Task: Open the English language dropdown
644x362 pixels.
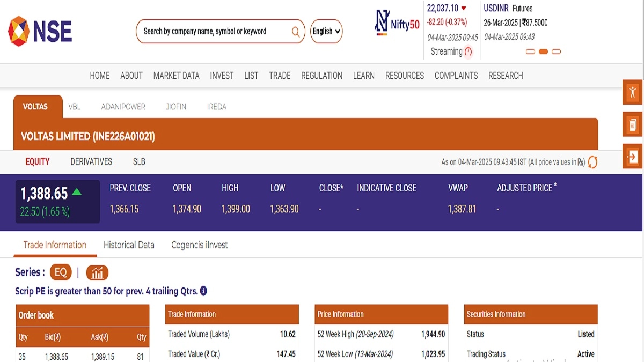Action: (x=326, y=32)
